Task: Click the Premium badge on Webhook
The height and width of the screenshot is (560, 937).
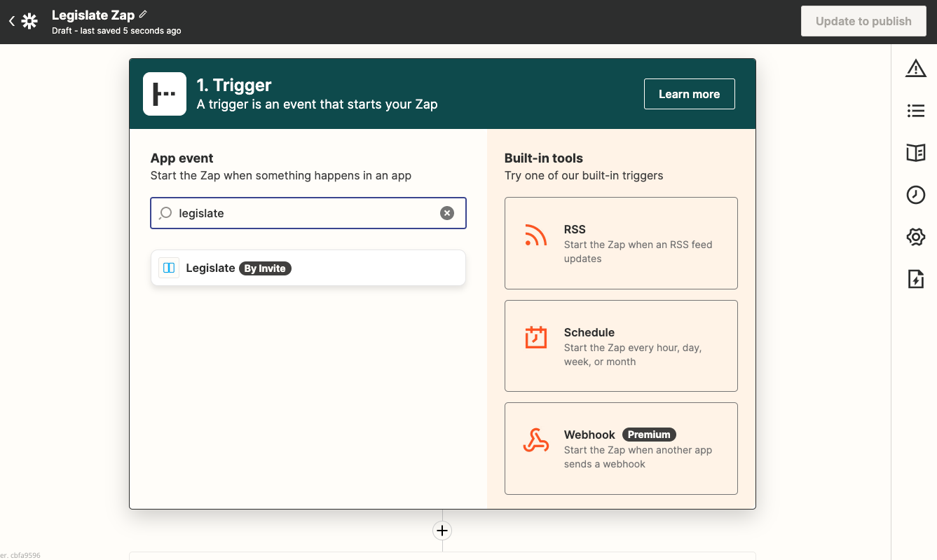Action: point(649,435)
